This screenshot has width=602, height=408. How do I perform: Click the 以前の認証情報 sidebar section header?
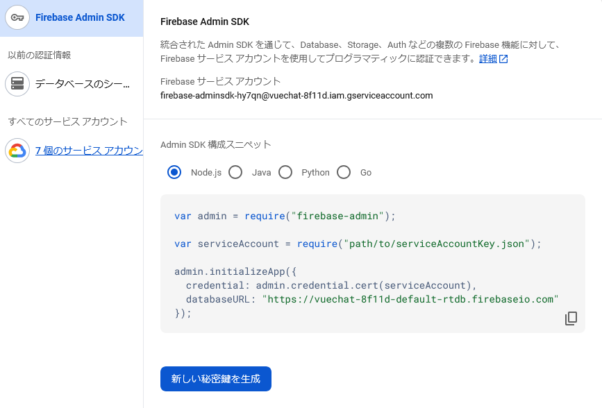[x=39, y=55]
